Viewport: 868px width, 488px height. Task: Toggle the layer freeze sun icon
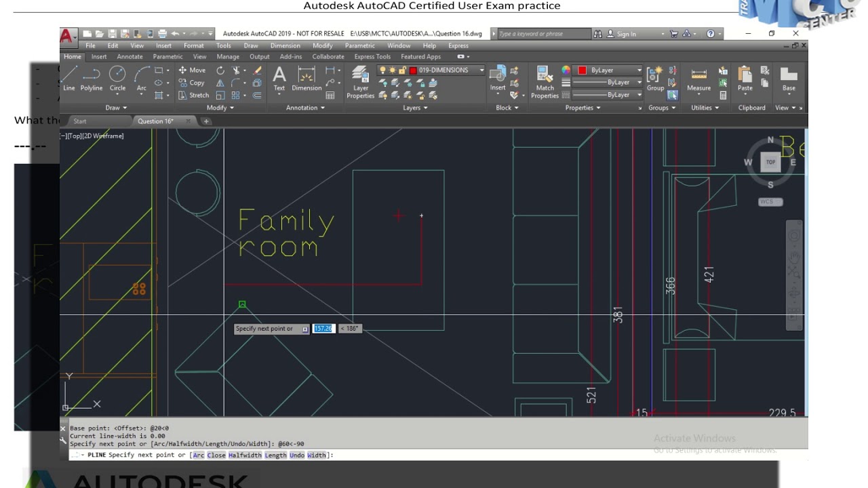(x=393, y=70)
